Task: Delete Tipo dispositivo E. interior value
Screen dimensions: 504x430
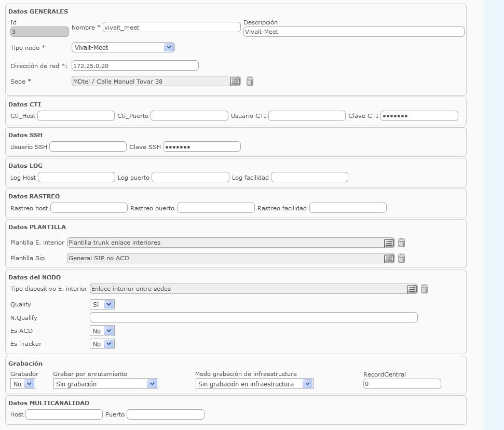Action: 424,289
